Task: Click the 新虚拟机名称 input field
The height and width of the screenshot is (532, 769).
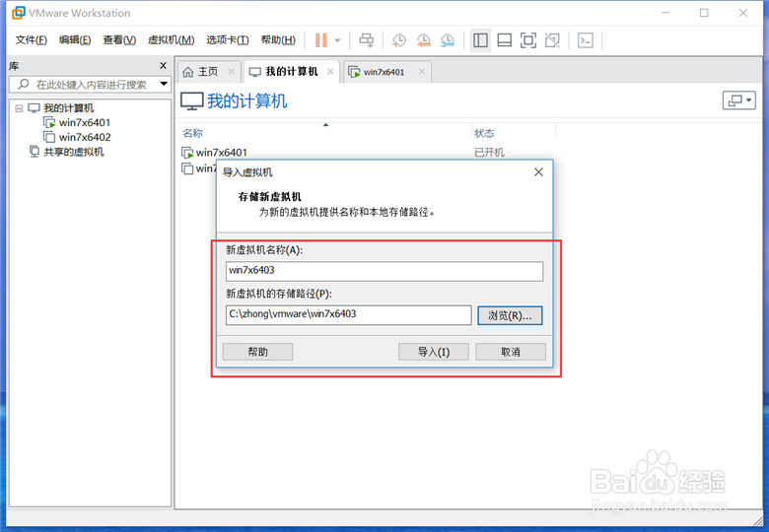Action: pyautogui.click(x=384, y=271)
